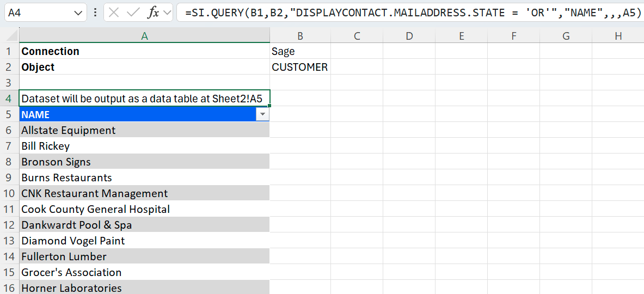Click inside the SI.QUERY formula bar
644x294 pixels.
pyautogui.click(x=408, y=13)
